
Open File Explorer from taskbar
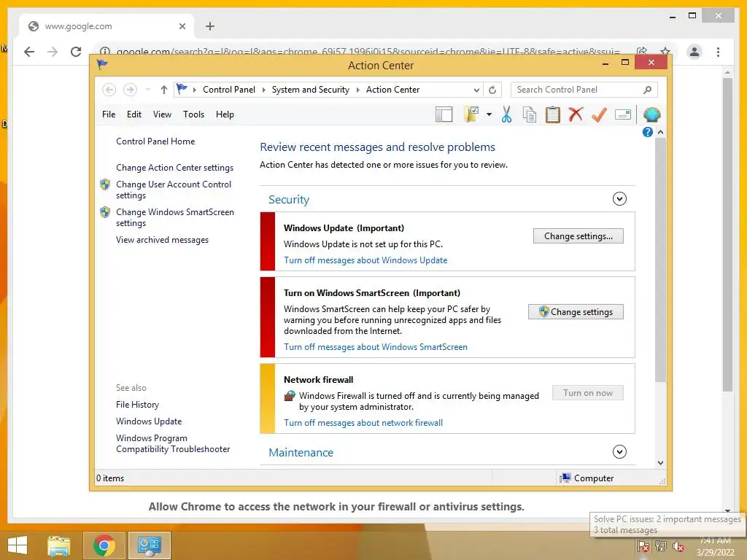(59, 545)
